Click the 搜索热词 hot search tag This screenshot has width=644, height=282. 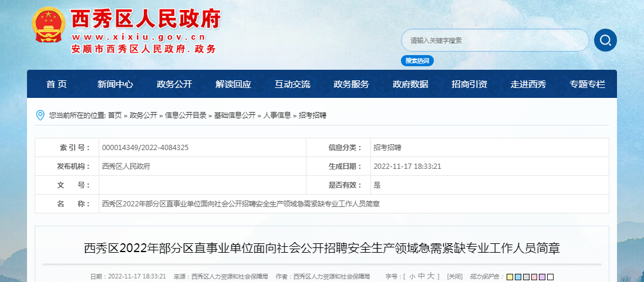[417, 61]
